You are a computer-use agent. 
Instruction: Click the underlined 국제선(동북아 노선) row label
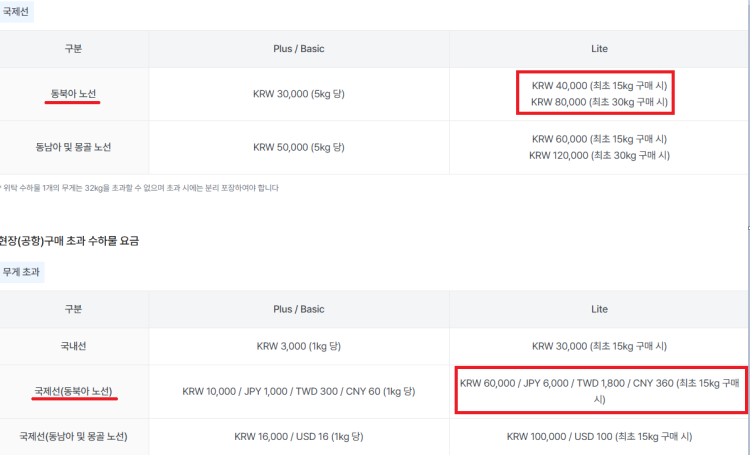click(x=73, y=391)
